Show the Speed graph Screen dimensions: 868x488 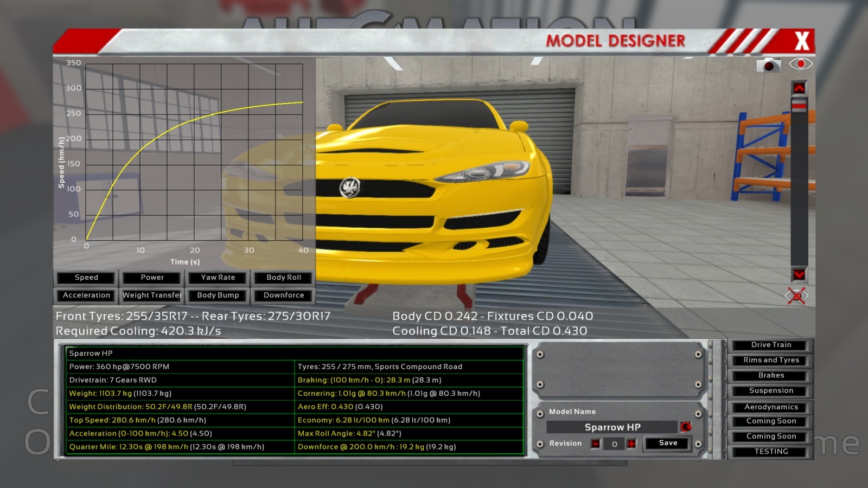coord(86,278)
